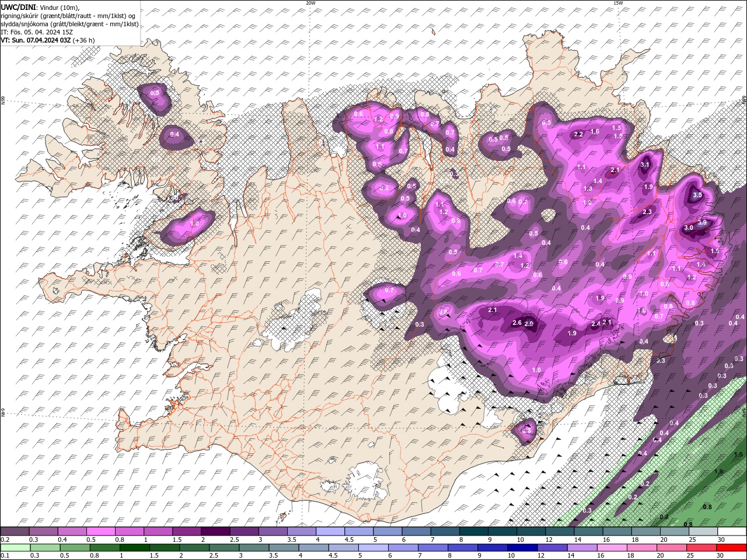This screenshot has height=560, width=747.
Task: Pick the 2 swatch in the green rain scale
Action: [194, 548]
